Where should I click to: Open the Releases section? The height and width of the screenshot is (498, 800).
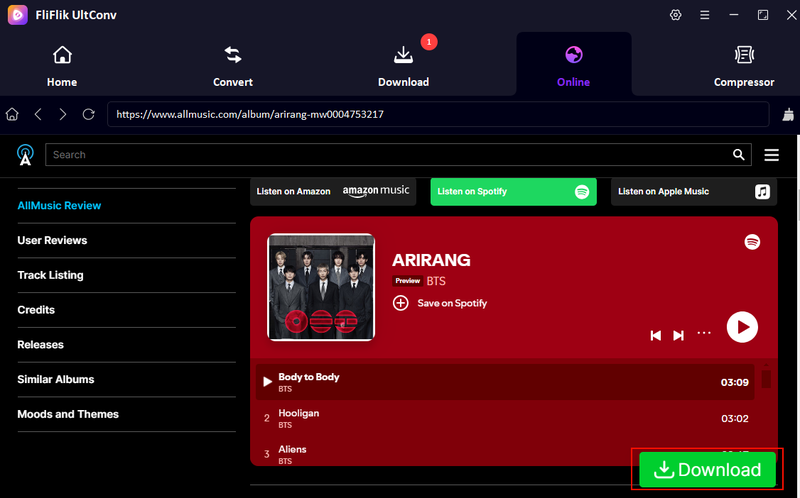[x=40, y=344]
